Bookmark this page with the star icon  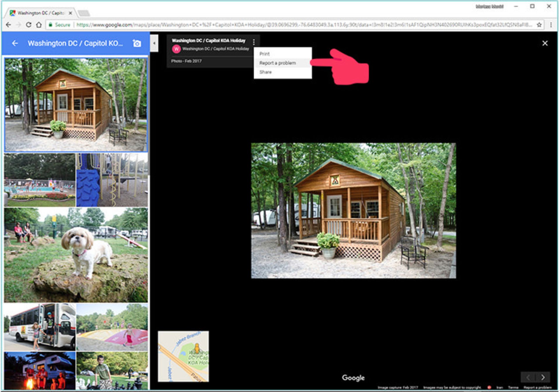[x=539, y=25]
